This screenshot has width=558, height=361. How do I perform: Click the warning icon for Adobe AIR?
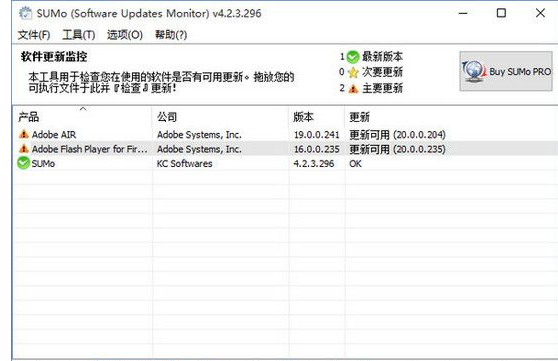24,134
